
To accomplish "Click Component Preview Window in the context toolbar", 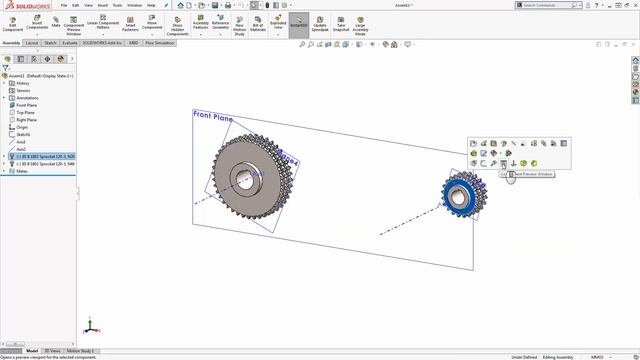I will coord(504,163).
